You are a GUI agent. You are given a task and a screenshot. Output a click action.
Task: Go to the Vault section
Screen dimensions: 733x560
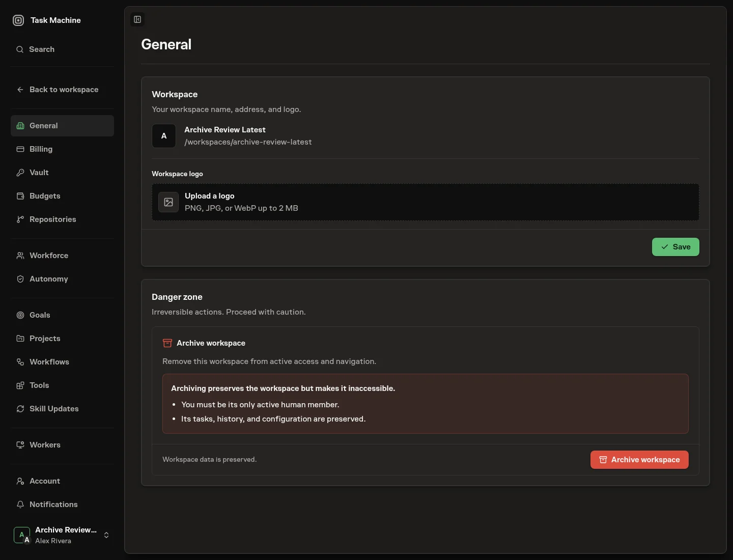(x=62, y=173)
